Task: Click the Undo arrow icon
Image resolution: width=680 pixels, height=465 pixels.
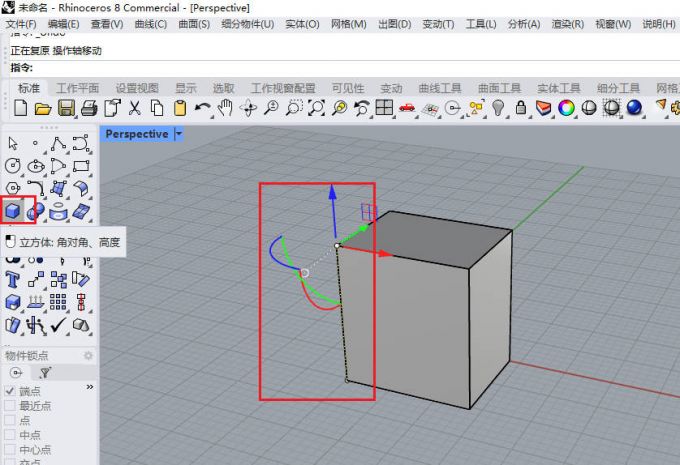Action: (203, 108)
